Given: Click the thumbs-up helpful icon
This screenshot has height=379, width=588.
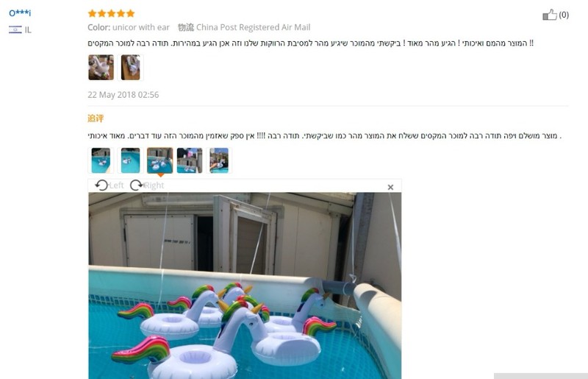Looking at the screenshot, I should pos(549,15).
